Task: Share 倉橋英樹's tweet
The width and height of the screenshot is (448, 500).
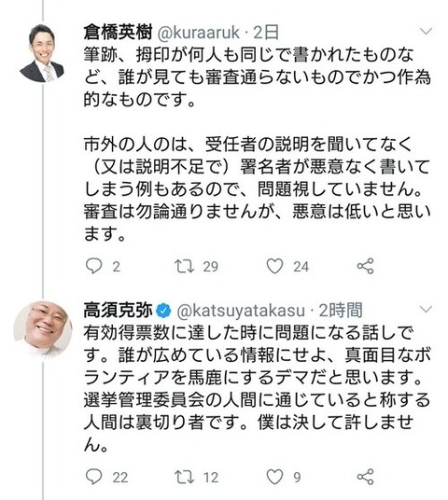Action: coord(365,266)
